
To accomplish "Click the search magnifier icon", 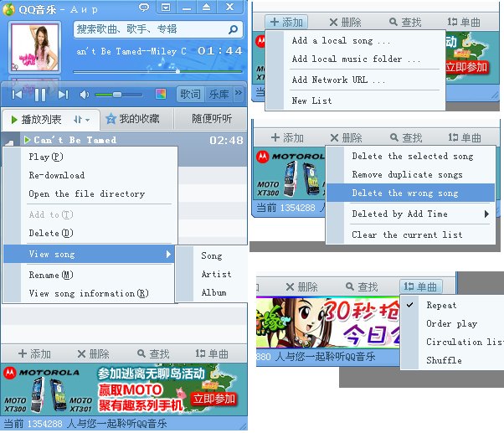I will 233,29.
